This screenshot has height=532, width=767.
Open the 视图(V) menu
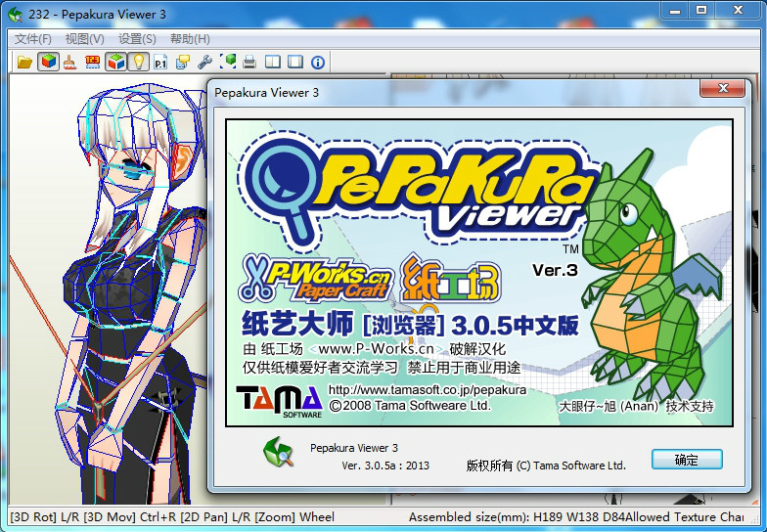pyautogui.click(x=84, y=39)
